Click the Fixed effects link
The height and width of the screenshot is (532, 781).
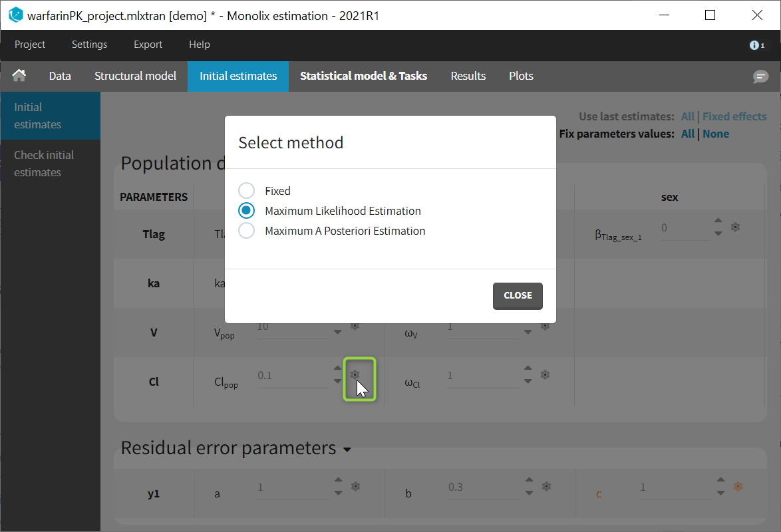point(734,116)
